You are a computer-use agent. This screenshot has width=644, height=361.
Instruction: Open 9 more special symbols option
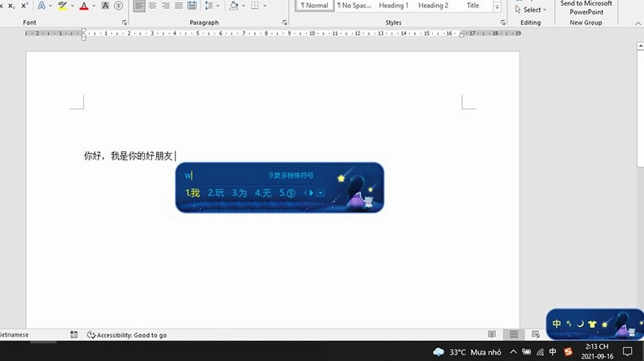click(x=291, y=176)
